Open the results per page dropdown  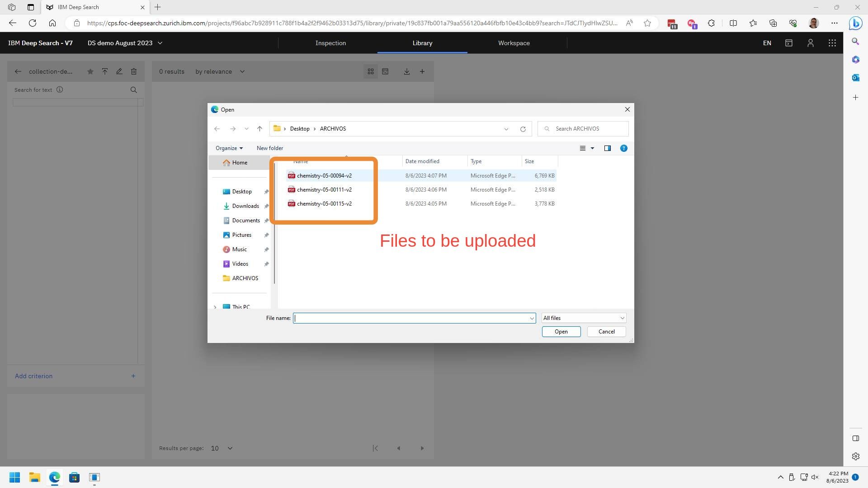point(222,448)
